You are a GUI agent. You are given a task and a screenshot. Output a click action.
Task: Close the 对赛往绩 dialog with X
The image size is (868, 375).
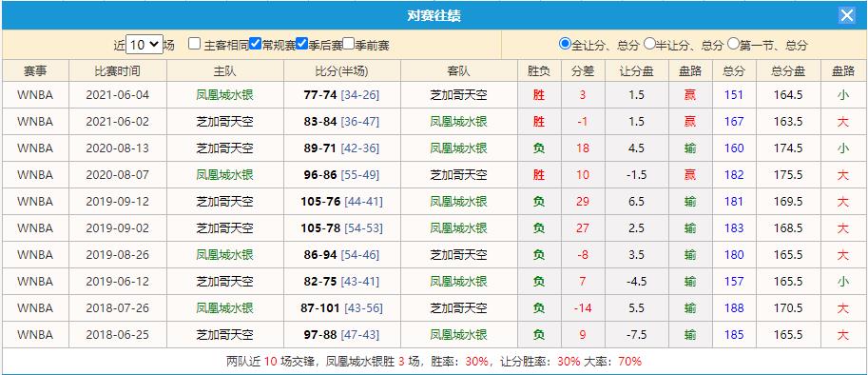click(x=847, y=15)
